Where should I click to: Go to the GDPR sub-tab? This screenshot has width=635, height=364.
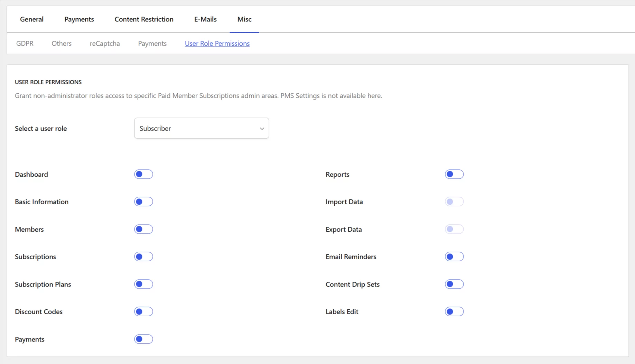pyautogui.click(x=25, y=43)
